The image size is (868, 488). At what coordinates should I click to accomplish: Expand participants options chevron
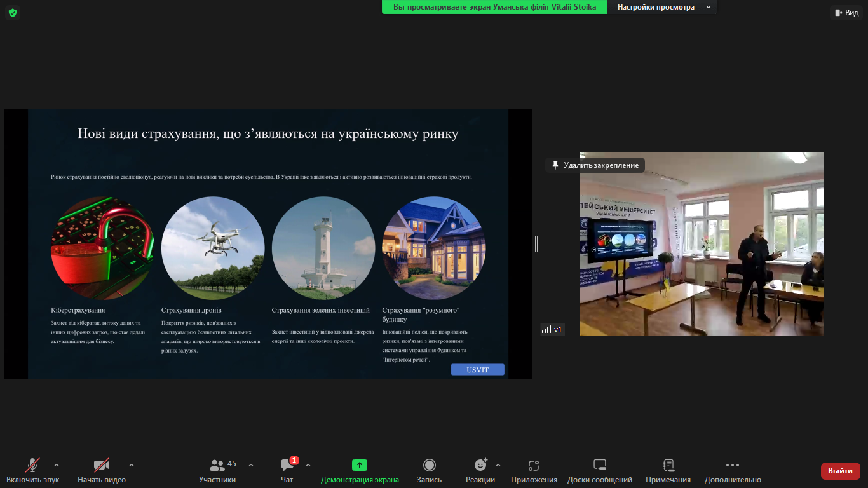click(250, 465)
